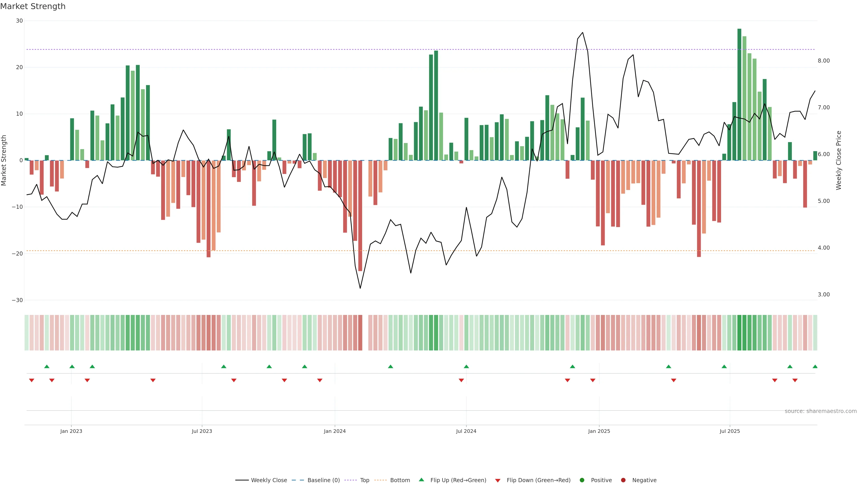Toggle the Bottom threshold legend entry
Image resolution: width=868 pixels, height=488 pixels.
click(400, 480)
